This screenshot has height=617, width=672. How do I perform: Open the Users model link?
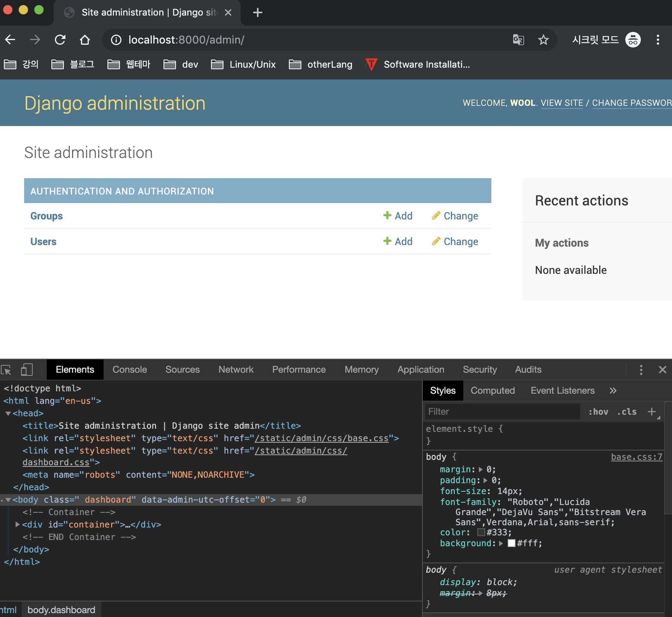click(x=44, y=242)
